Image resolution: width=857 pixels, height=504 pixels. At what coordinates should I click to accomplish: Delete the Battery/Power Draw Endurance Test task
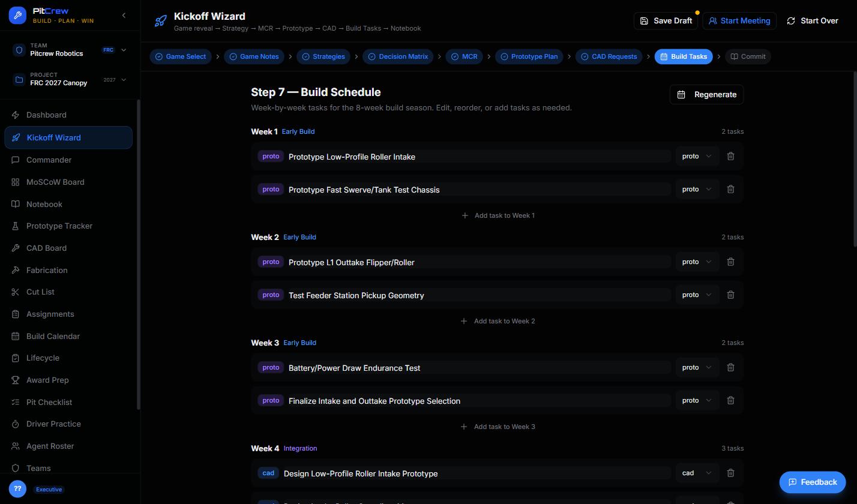click(x=730, y=367)
